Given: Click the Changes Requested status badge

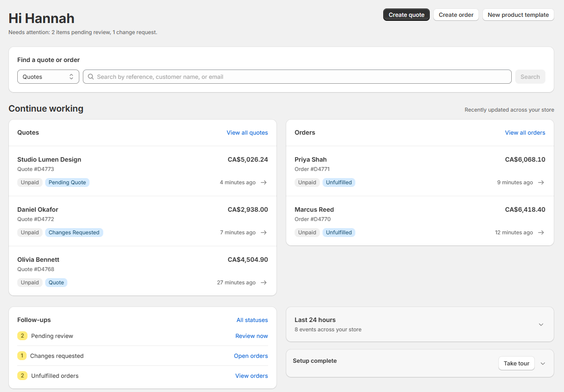Looking at the screenshot, I should pos(74,233).
